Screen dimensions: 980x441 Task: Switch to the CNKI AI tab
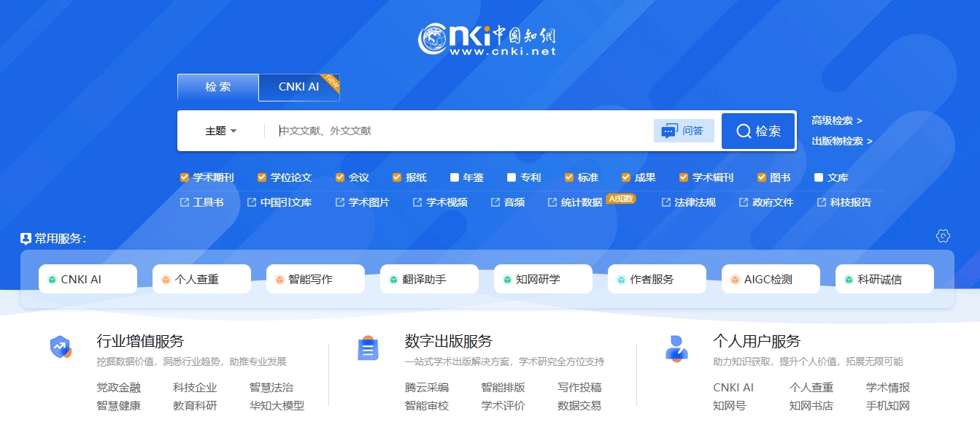(299, 87)
